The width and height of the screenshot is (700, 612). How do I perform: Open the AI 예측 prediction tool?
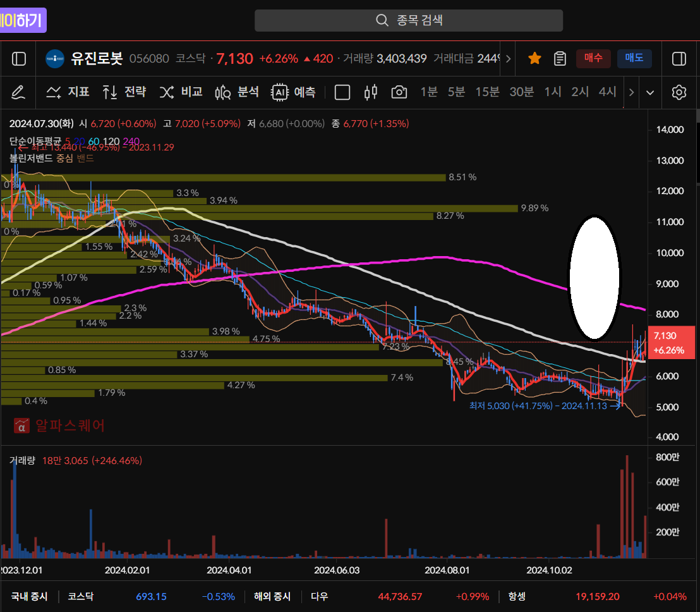[293, 92]
